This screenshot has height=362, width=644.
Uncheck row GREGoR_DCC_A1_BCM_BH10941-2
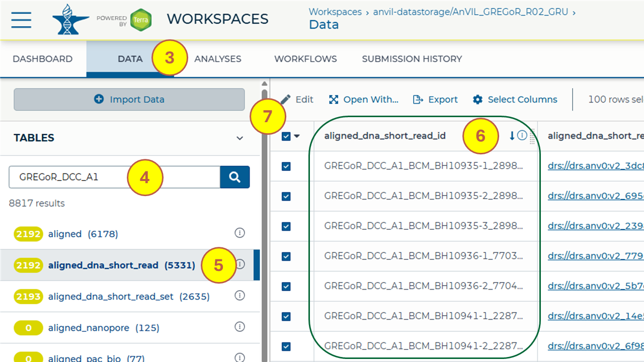[x=286, y=346]
